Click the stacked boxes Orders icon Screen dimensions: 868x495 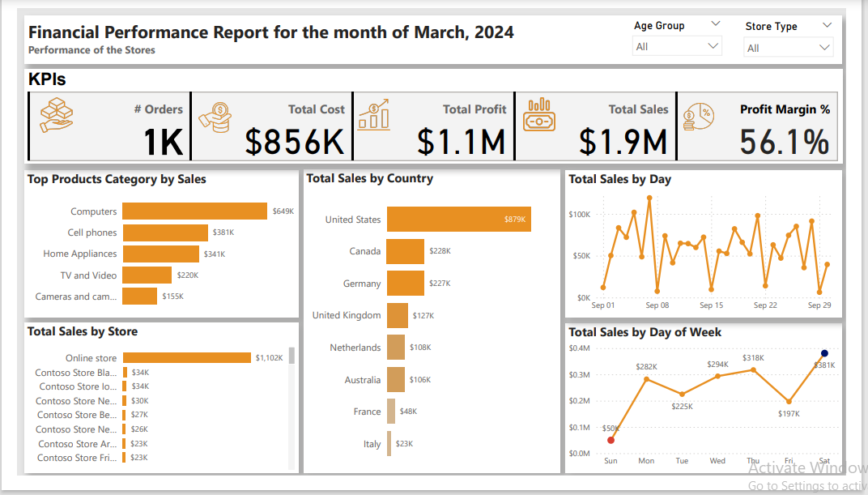[57, 117]
